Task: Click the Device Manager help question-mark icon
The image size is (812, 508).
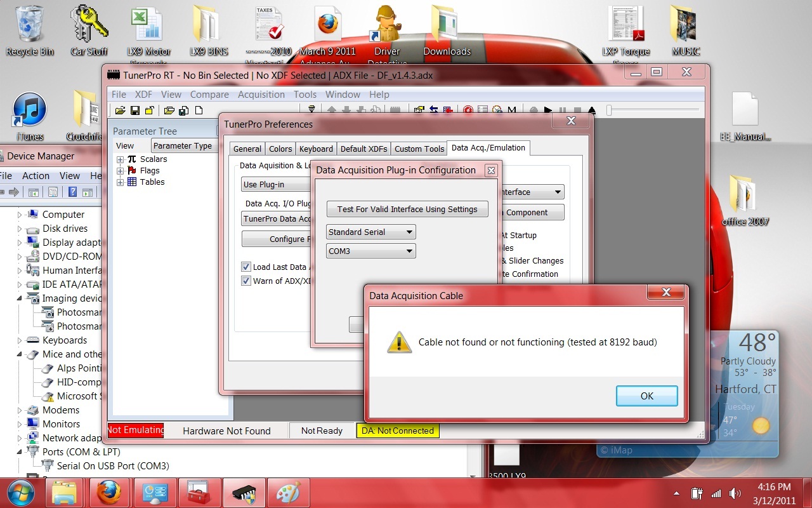Action: (x=73, y=192)
